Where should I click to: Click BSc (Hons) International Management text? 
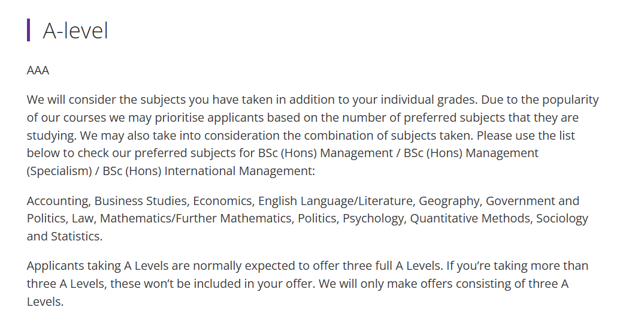pos(208,170)
